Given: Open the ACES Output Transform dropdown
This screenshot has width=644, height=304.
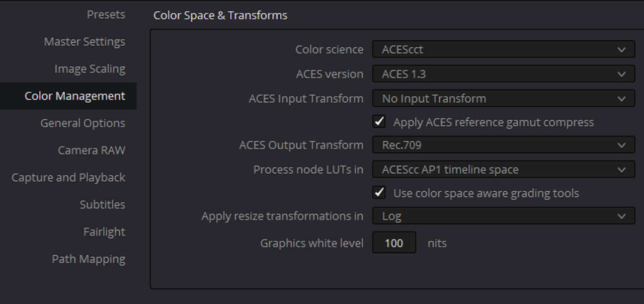Looking at the screenshot, I should pyautogui.click(x=504, y=145).
